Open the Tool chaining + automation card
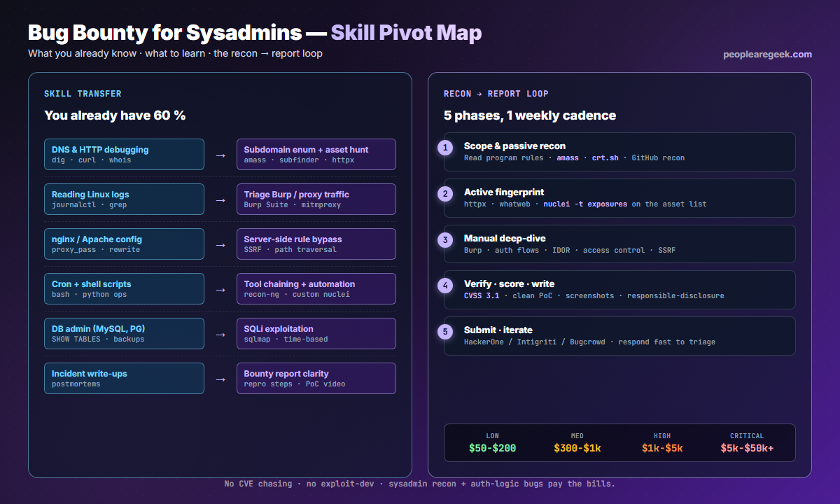Image resolution: width=840 pixels, height=504 pixels. [316, 288]
